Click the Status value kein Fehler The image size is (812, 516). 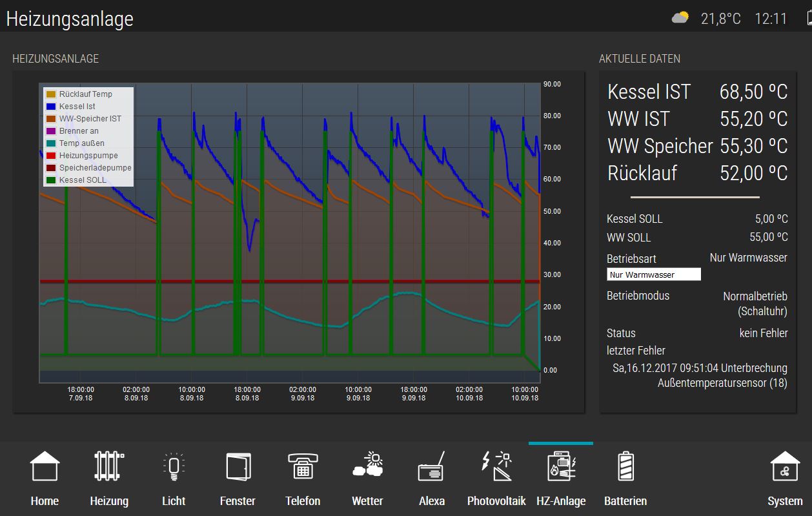(764, 333)
